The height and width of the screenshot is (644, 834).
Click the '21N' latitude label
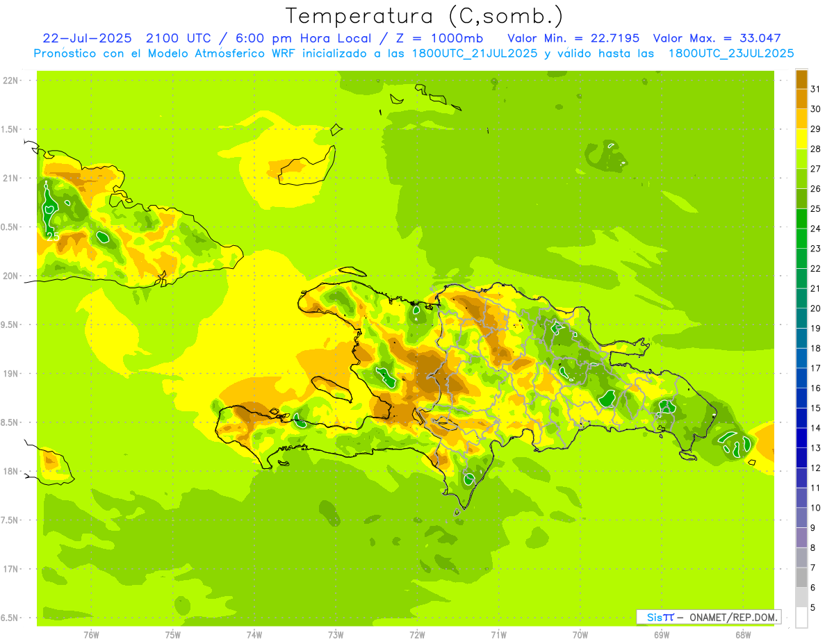click(10, 179)
